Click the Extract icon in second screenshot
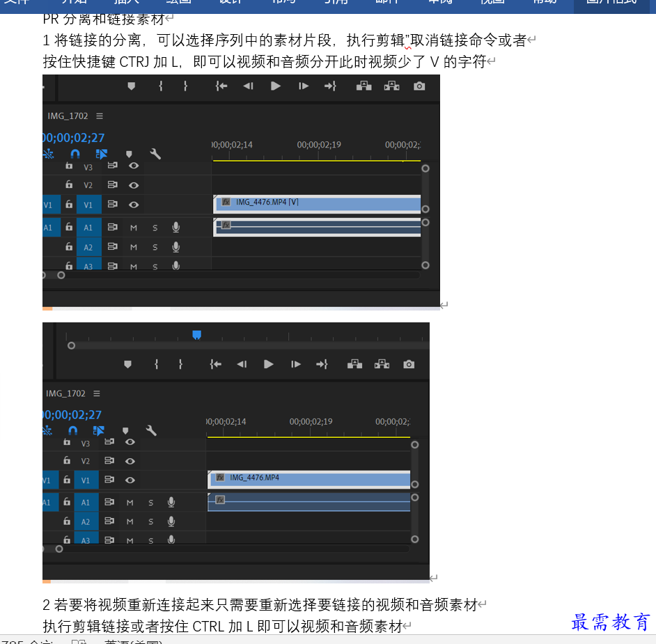Screen dimensions: 656x644 (x=382, y=364)
